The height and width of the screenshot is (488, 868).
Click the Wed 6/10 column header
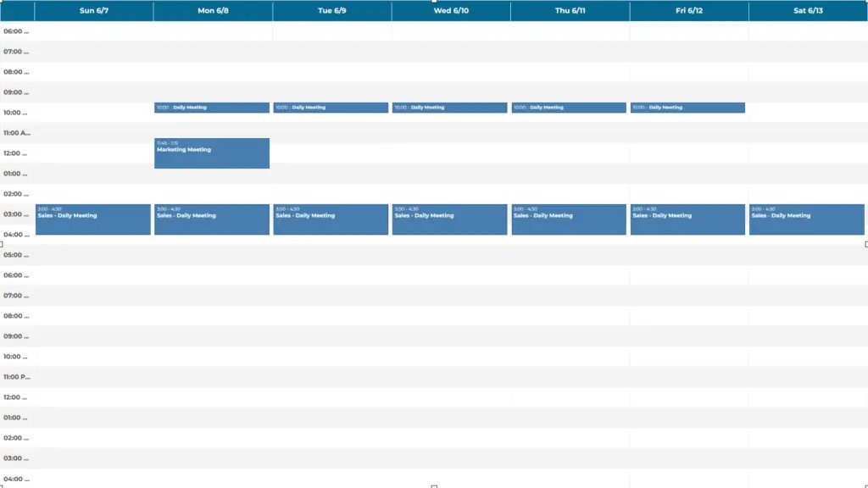tap(451, 11)
